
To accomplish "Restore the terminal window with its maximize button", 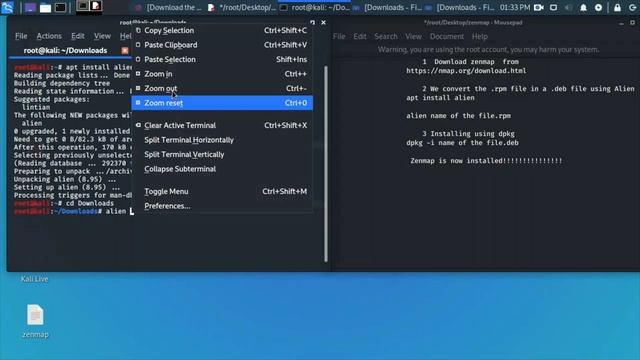I will (312, 22).
